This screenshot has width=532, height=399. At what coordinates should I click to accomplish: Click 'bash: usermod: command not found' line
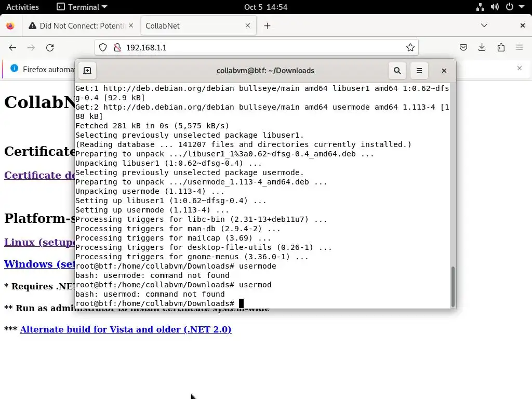150,294
